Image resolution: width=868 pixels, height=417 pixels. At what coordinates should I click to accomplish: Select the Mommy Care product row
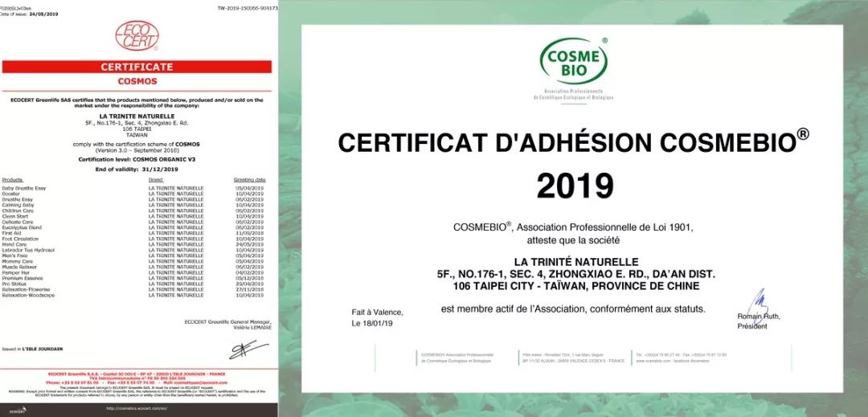click(133, 261)
